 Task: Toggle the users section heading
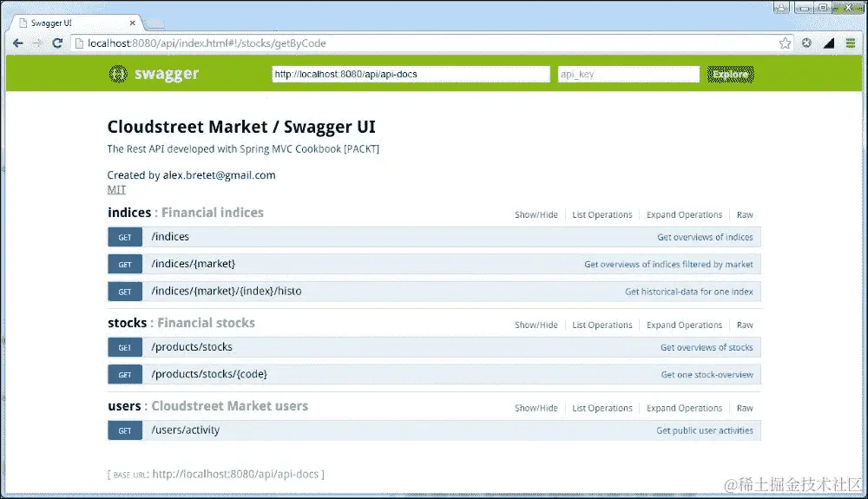tap(124, 406)
